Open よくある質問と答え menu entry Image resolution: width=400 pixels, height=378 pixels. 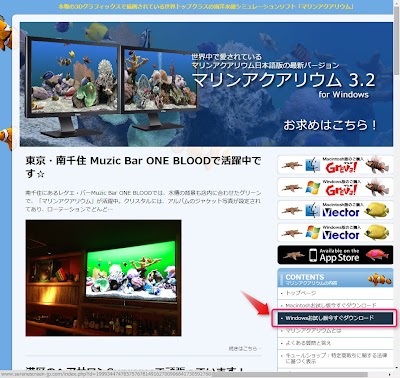click(308, 343)
